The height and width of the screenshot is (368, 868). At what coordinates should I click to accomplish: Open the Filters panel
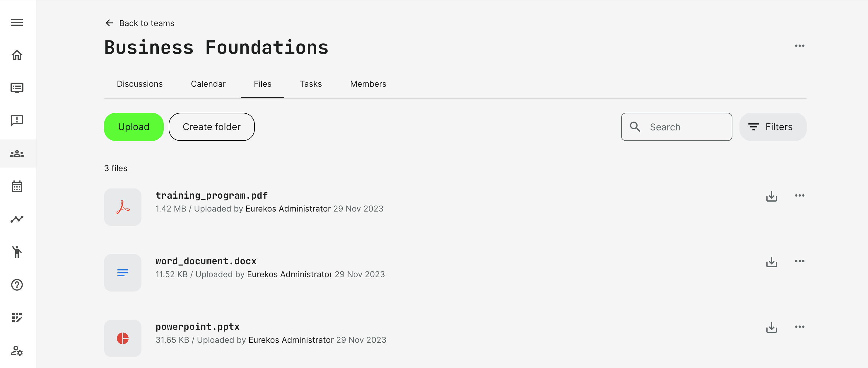coord(773,127)
